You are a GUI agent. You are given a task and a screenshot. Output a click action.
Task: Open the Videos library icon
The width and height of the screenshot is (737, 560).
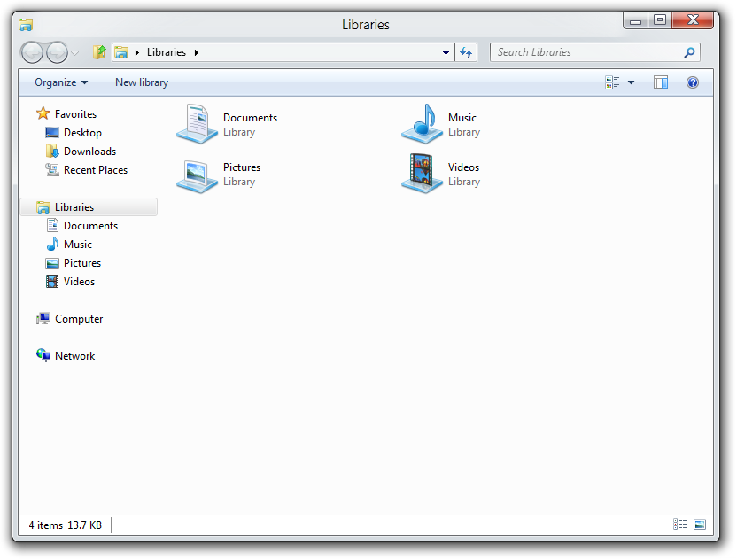tap(422, 175)
